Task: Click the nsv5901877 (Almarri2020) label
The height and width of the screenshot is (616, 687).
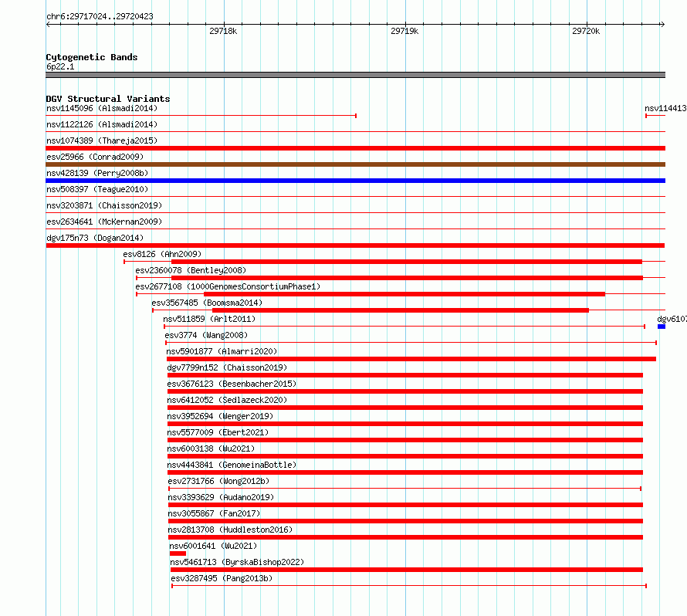Action: [x=222, y=351]
